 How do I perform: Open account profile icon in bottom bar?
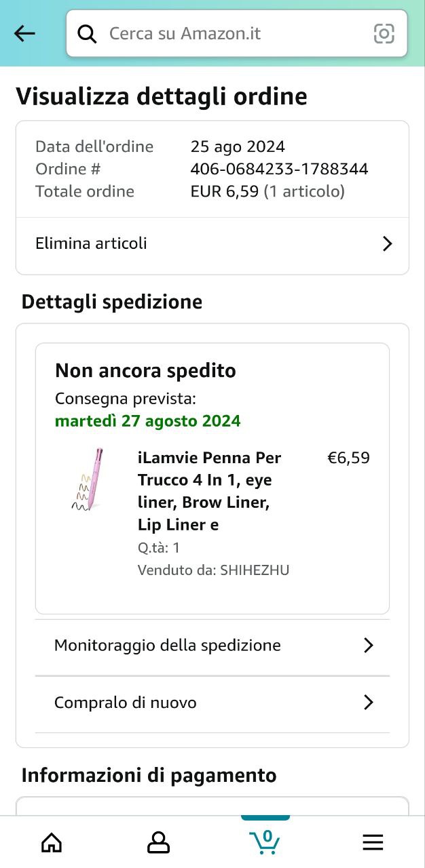(158, 842)
